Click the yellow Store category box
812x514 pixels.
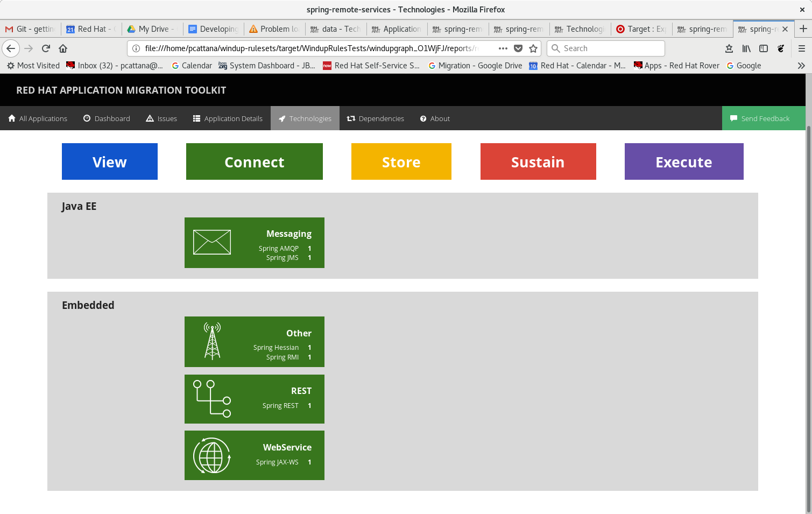pos(401,161)
